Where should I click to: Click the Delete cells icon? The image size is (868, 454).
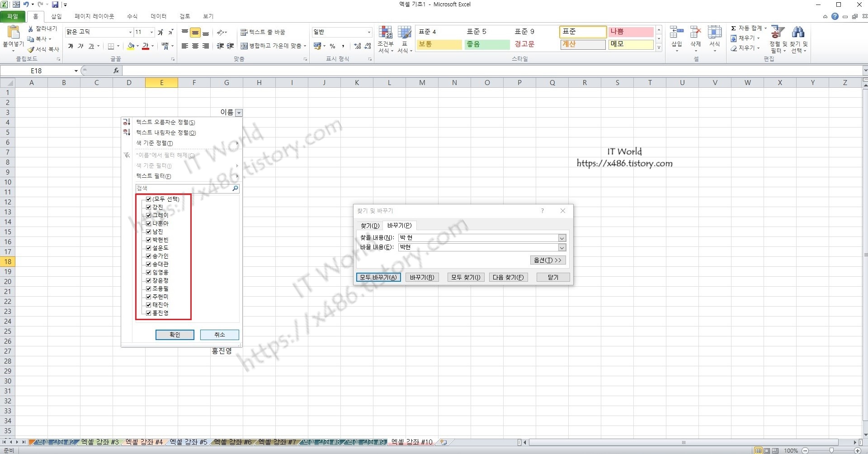pyautogui.click(x=696, y=32)
